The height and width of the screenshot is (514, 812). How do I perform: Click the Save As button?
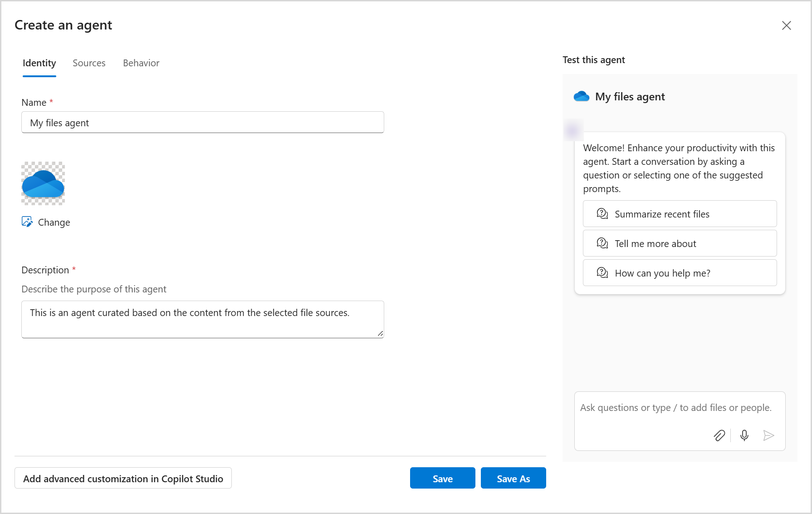(513, 478)
